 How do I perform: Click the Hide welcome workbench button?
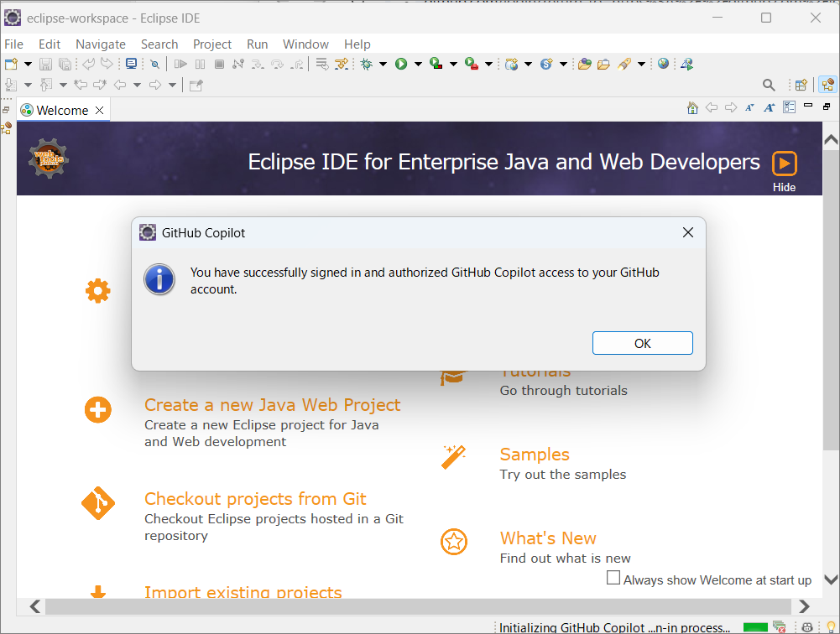pyautogui.click(x=785, y=171)
